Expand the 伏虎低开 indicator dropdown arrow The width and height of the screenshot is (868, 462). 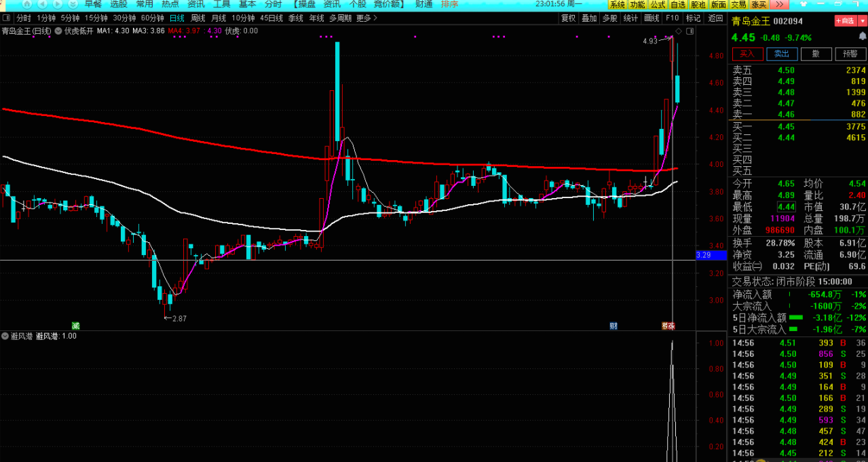(58, 31)
